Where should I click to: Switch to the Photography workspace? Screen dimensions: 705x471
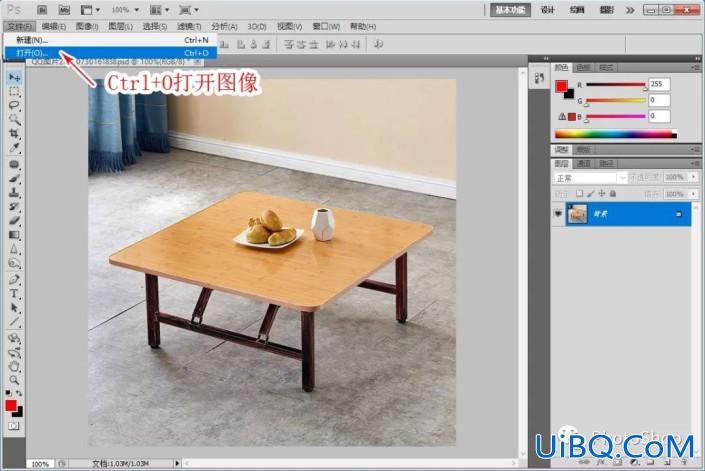607,10
